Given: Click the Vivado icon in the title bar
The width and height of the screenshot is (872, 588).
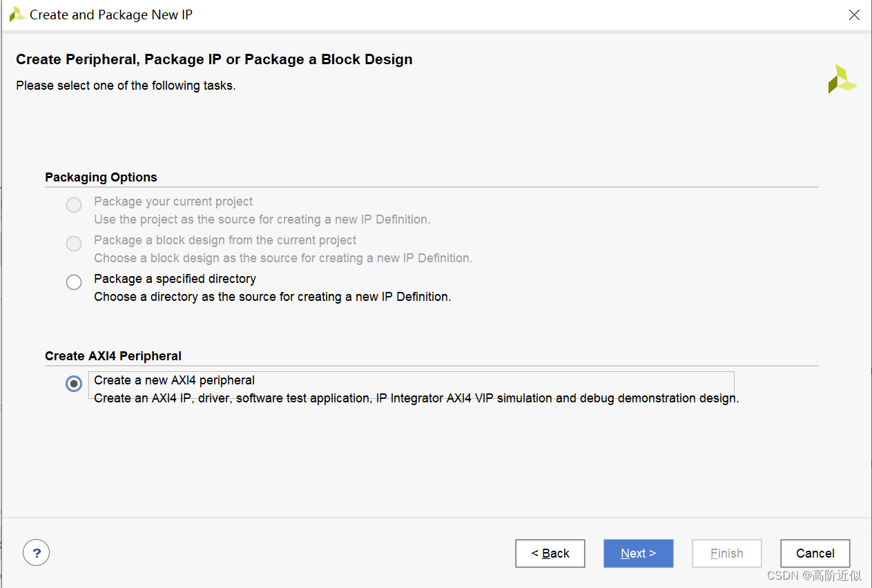Looking at the screenshot, I should pyautogui.click(x=17, y=14).
